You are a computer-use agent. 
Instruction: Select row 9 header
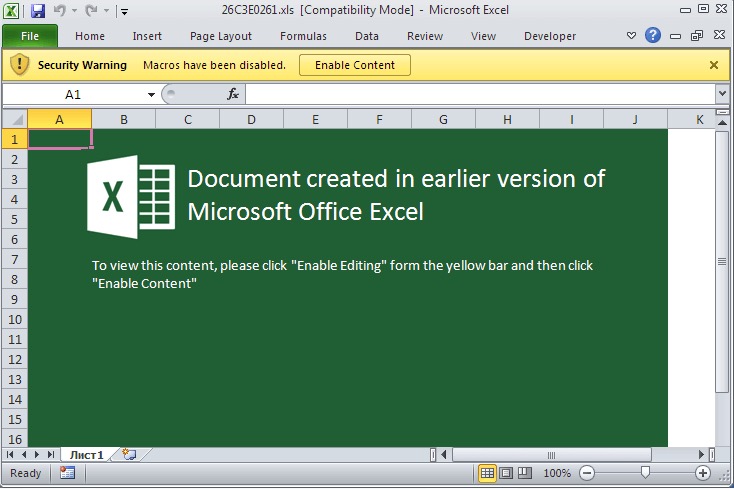coord(15,299)
